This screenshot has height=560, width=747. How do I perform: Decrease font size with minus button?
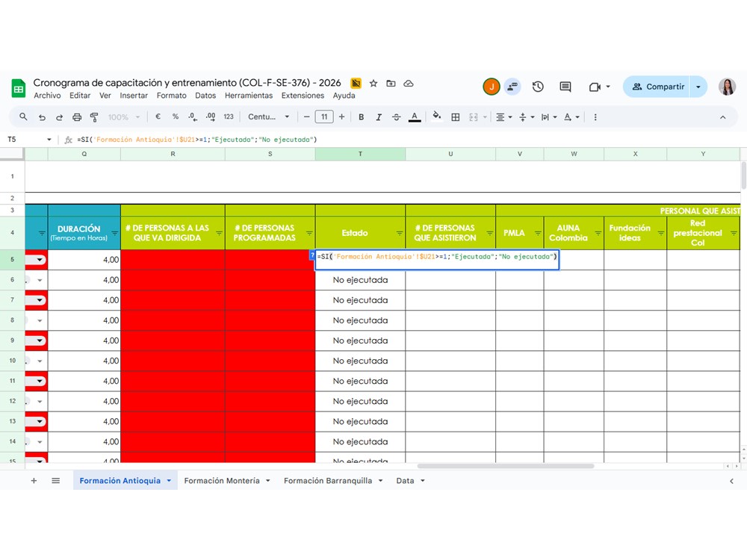[x=306, y=116]
